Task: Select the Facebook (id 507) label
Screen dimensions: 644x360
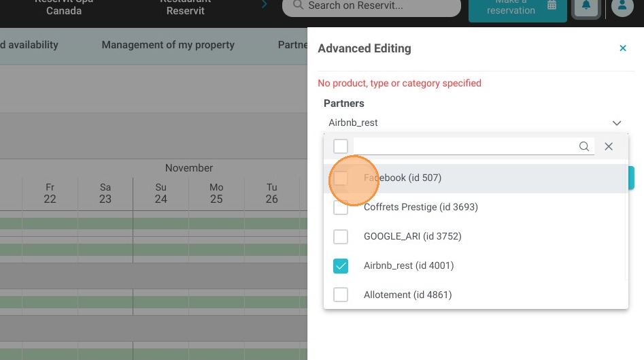Action: click(403, 178)
